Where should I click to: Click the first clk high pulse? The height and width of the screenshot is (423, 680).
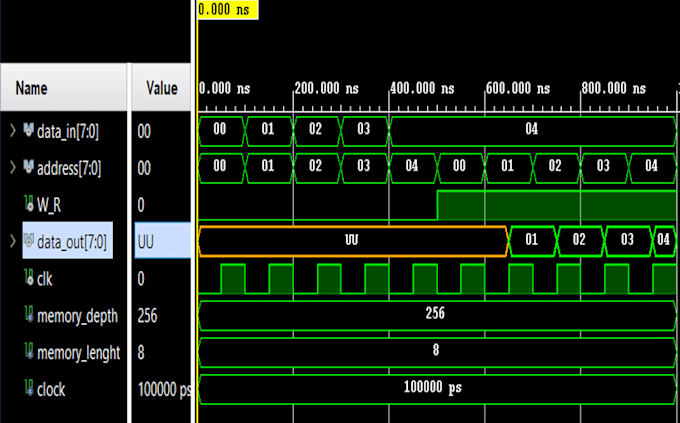(x=233, y=279)
